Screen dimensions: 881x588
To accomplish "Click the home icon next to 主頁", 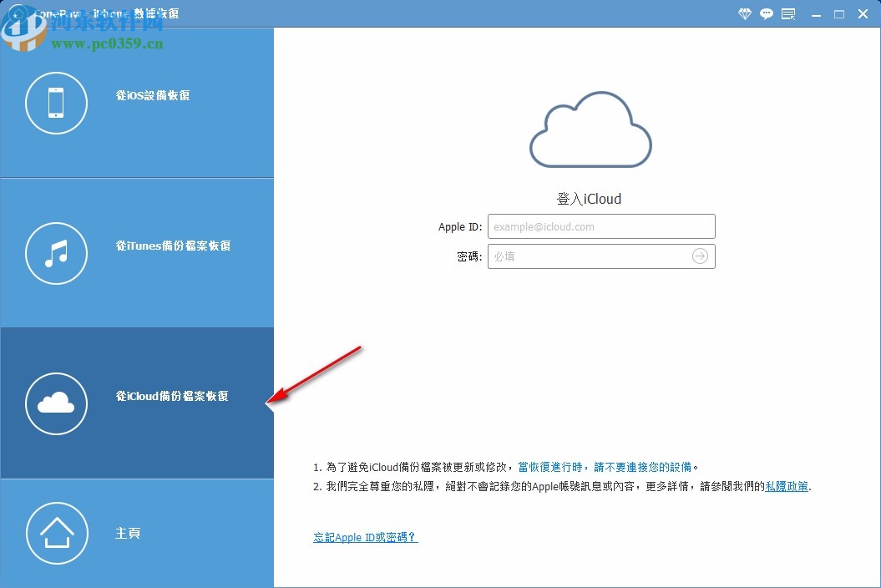I will (56, 533).
